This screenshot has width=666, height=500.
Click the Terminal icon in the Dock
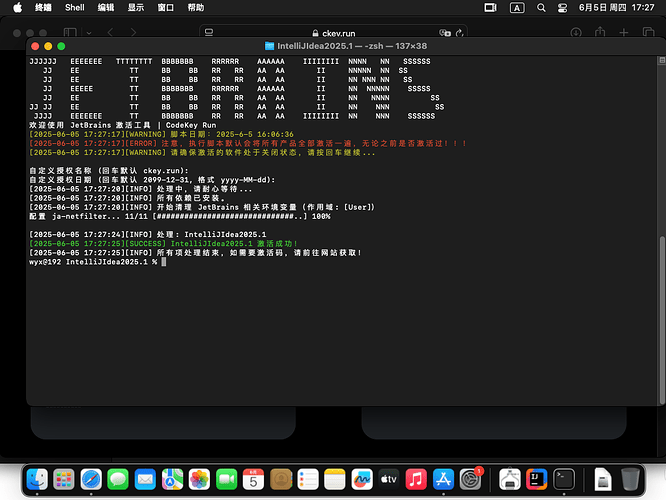click(x=565, y=480)
